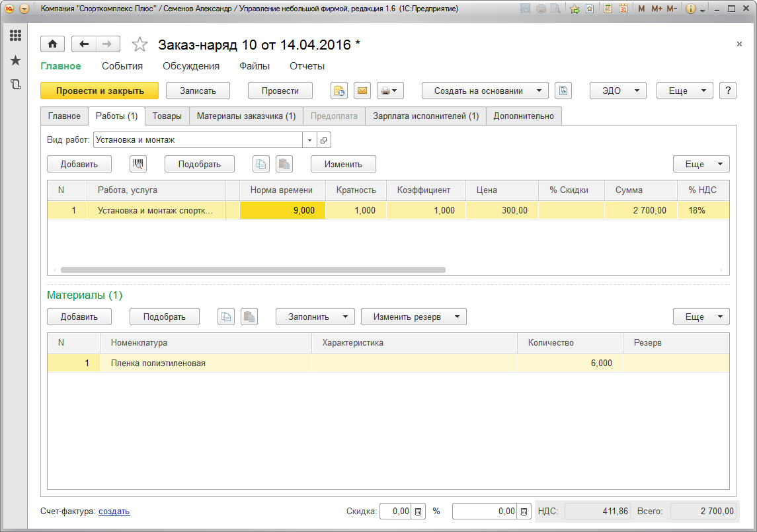This screenshot has width=757, height=532.
Task: Open calculator for discount amount field
Action: coord(524,512)
